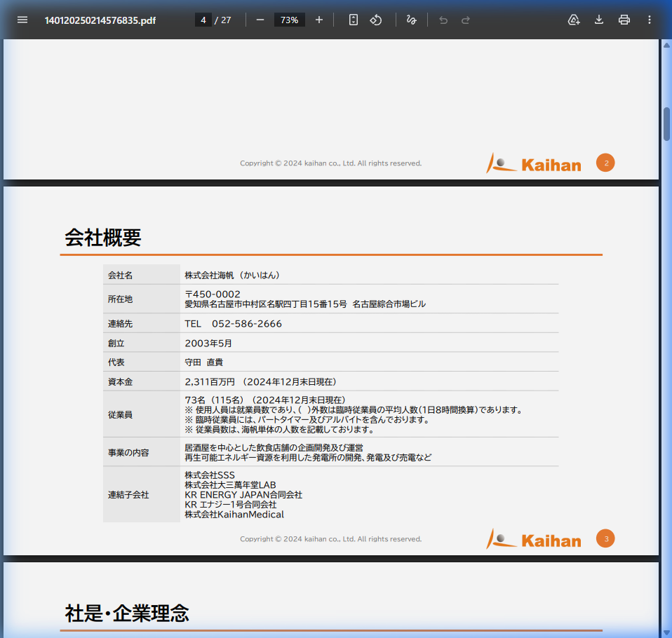Click the scrollbar up arrow

(666, 45)
